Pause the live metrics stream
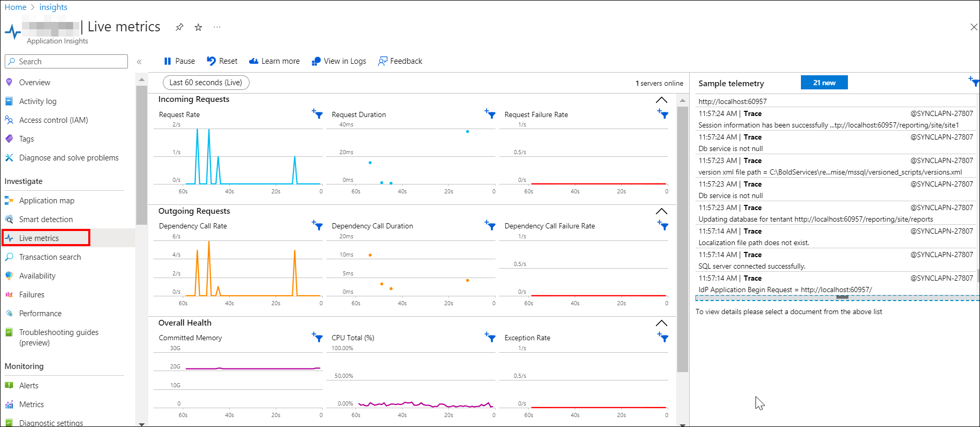Image resolution: width=980 pixels, height=427 pixels. [179, 61]
